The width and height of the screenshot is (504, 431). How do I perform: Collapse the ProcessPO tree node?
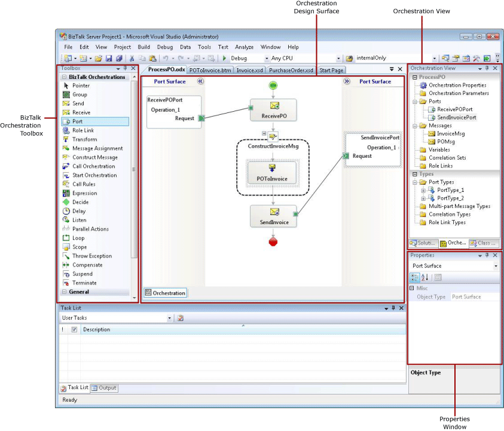coord(415,77)
